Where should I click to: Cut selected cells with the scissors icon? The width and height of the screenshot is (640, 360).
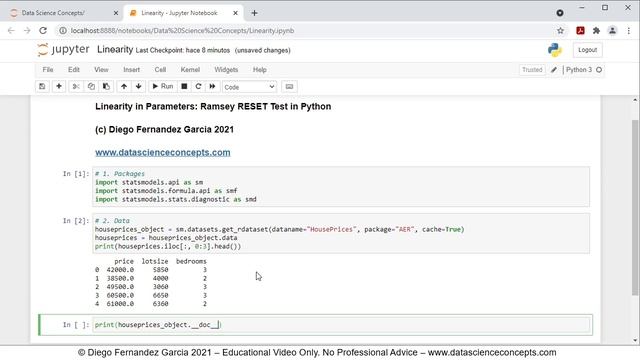click(x=76, y=87)
